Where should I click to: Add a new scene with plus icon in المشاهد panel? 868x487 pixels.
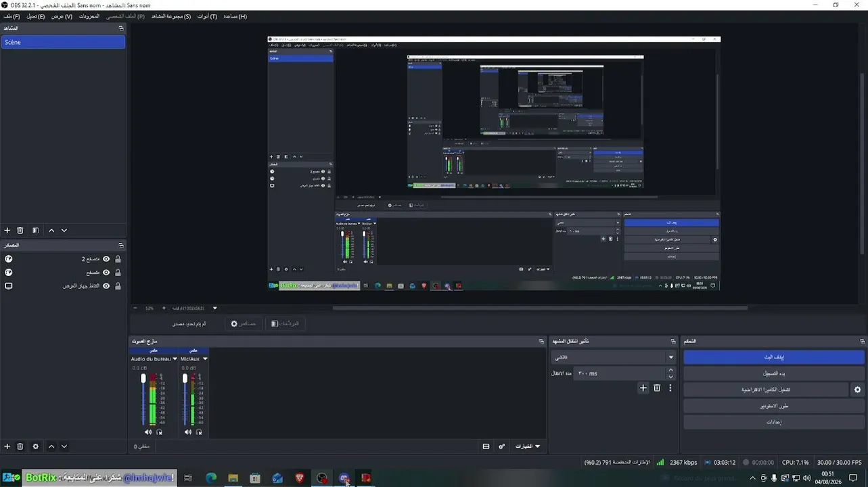[7, 231]
